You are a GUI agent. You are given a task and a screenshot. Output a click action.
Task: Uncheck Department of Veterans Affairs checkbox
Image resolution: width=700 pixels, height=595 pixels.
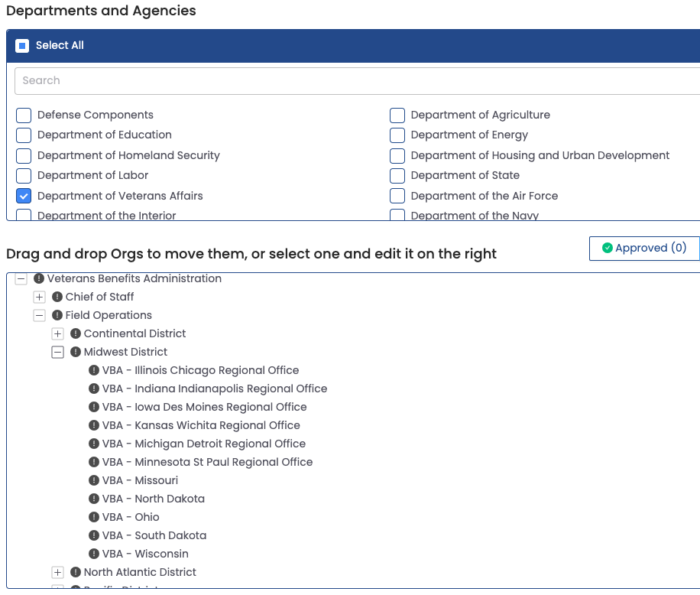tap(24, 196)
